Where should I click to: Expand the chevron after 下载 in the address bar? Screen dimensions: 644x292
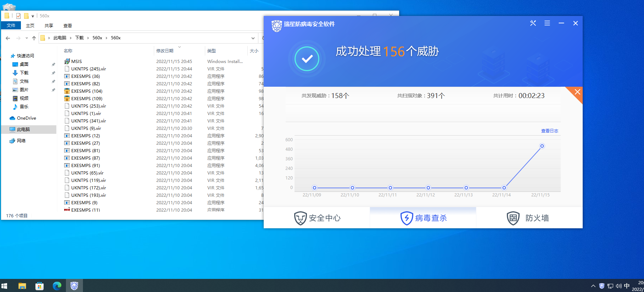88,38
